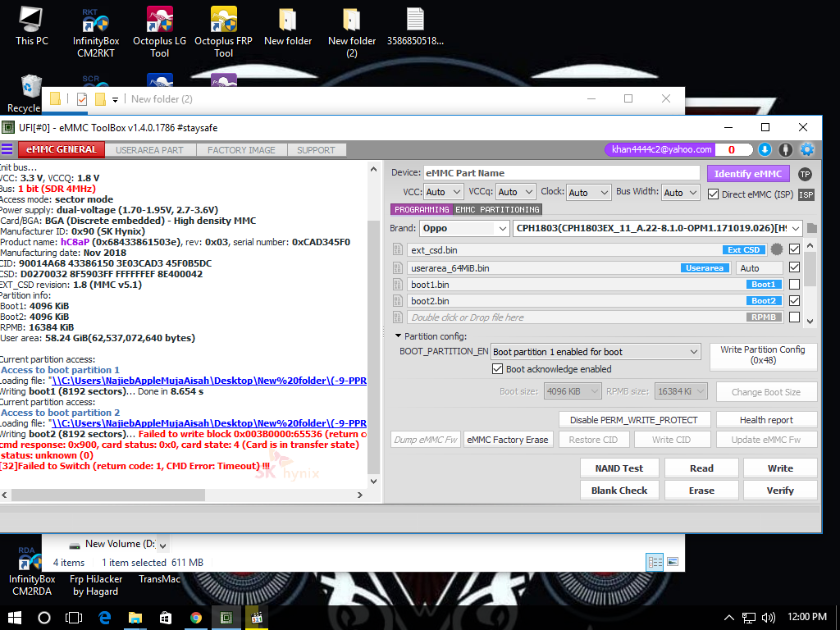Image resolution: width=840 pixels, height=630 pixels.
Task: Click the file icon for ext_csd.bin row
Action: (x=398, y=249)
